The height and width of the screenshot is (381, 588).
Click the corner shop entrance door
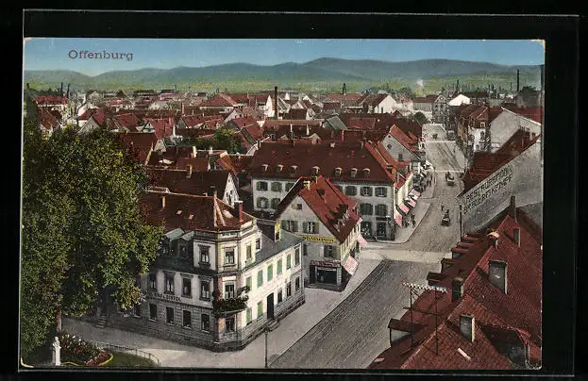pos(325,275)
